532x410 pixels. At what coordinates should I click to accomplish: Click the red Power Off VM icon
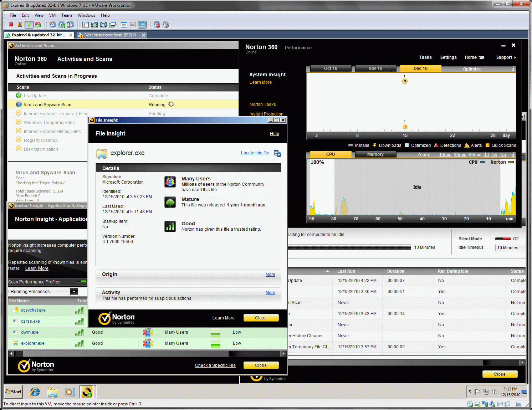(11, 25)
